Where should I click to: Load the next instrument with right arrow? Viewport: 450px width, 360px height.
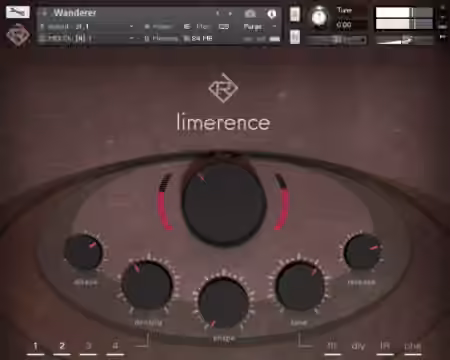[x=230, y=13]
